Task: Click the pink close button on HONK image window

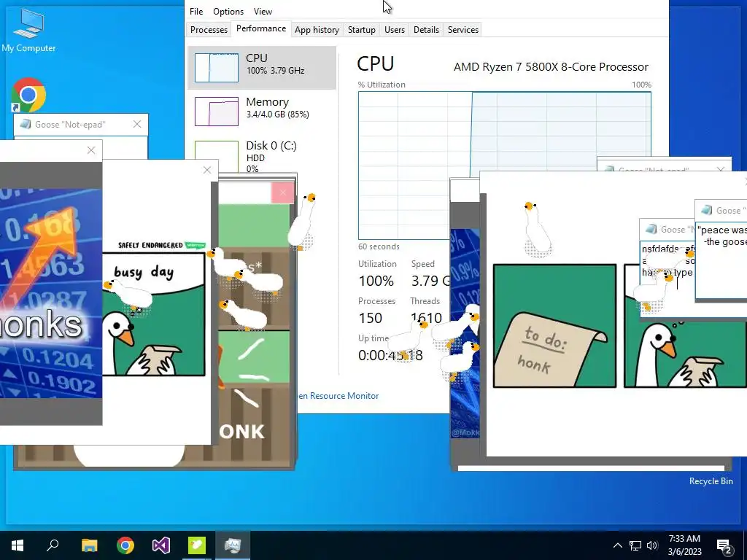Action: coord(282,192)
